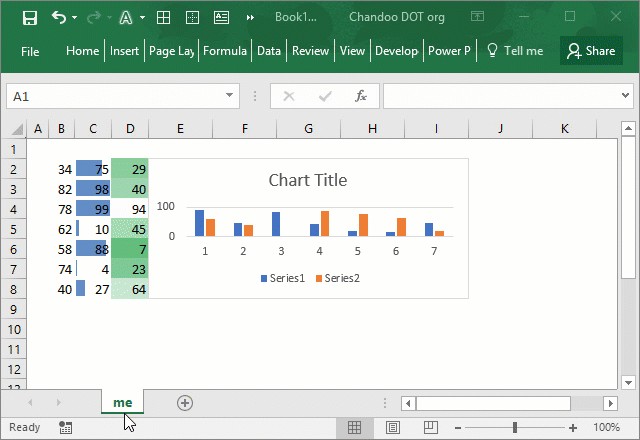Screen dimensions: 640x440
Task: Open the Name Box dropdown arrow
Action: point(229,96)
